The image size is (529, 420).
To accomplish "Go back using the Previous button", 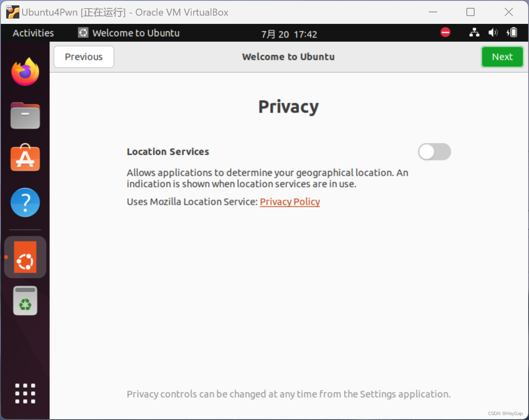I will [84, 57].
